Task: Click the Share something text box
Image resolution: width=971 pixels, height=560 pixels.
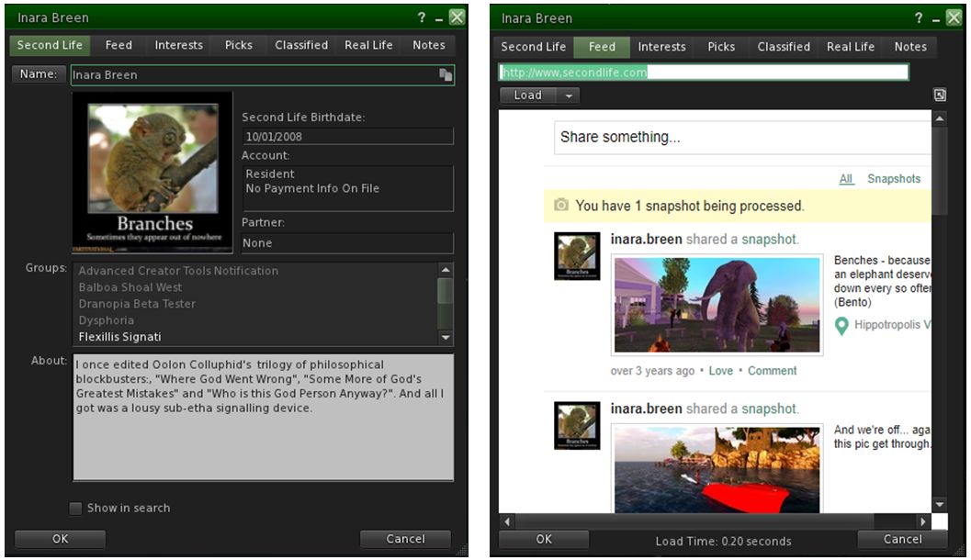Action: click(742, 138)
